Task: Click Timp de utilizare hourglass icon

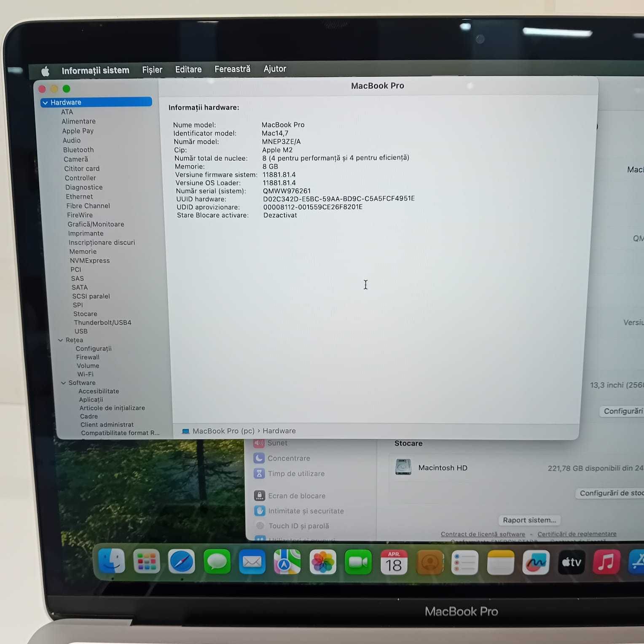Action: pos(259,473)
